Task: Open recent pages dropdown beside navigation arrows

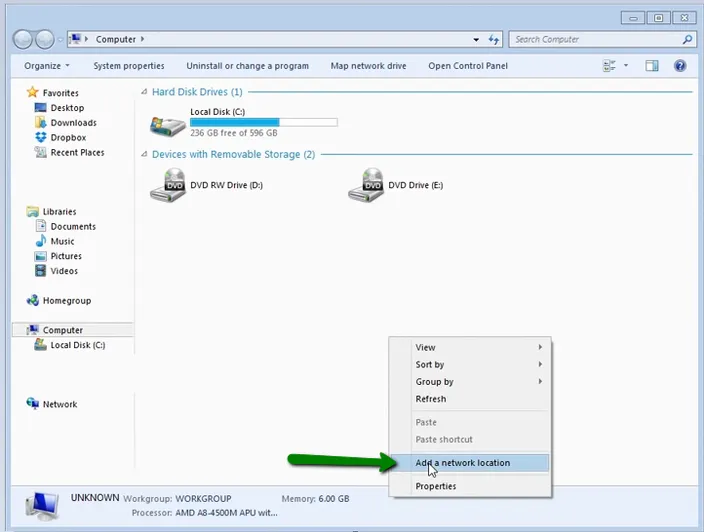Action: tap(60, 40)
